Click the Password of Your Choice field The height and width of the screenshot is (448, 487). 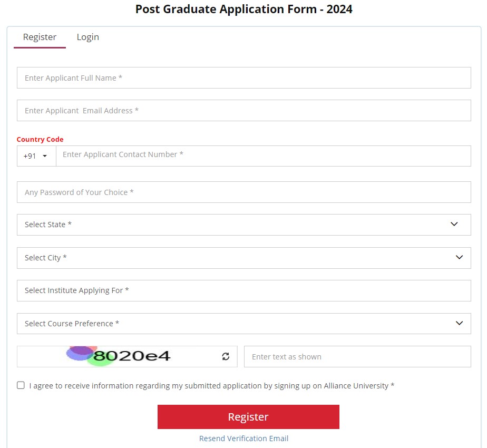(x=244, y=192)
